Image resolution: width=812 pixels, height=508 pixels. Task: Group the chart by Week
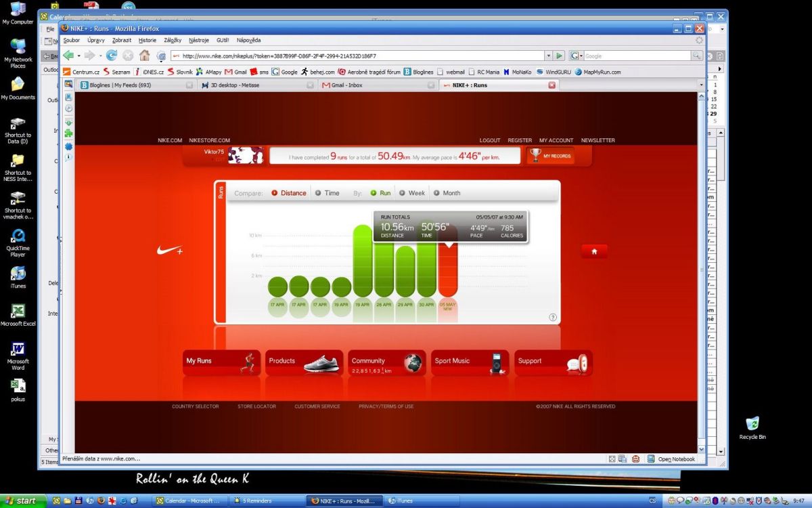(x=412, y=193)
